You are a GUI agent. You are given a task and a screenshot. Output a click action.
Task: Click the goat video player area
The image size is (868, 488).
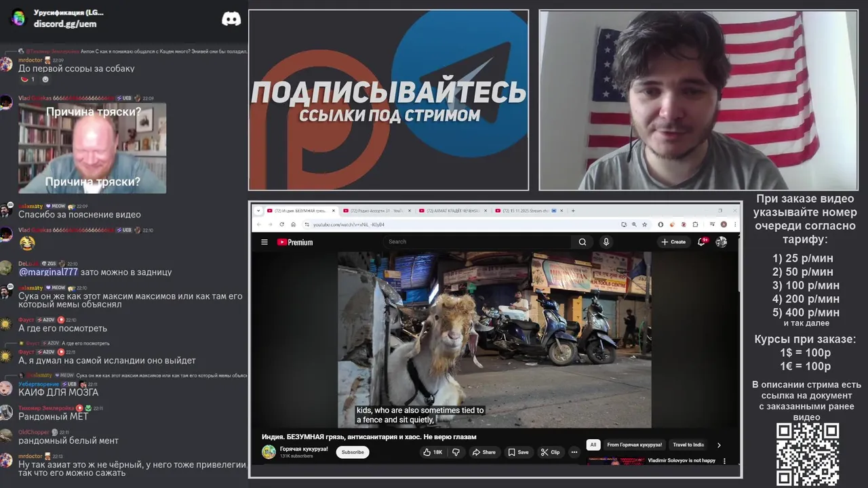pyautogui.click(x=494, y=340)
